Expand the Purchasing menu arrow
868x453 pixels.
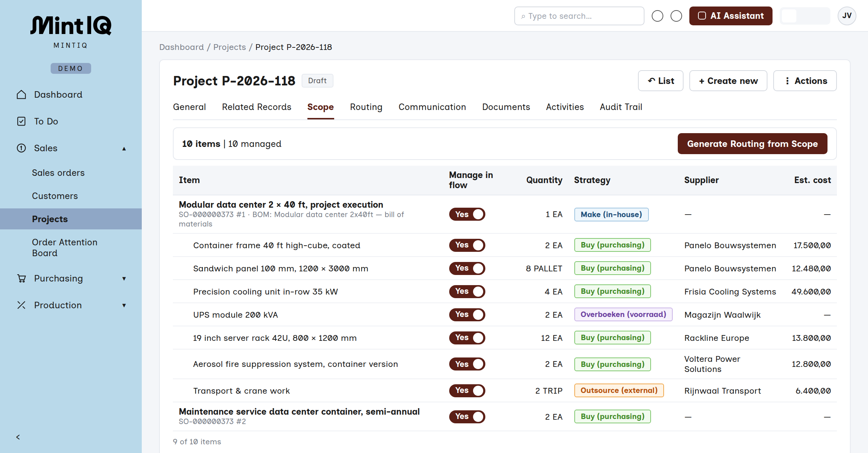(124, 279)
